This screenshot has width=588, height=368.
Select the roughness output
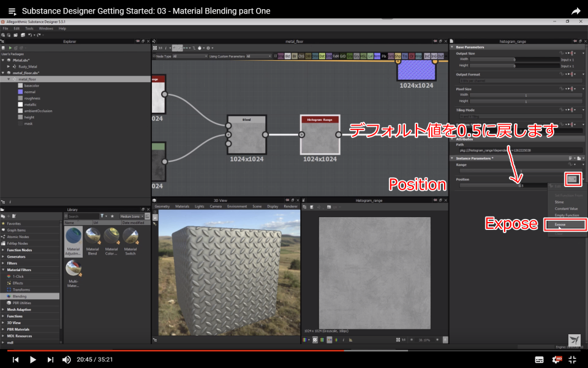32,98
